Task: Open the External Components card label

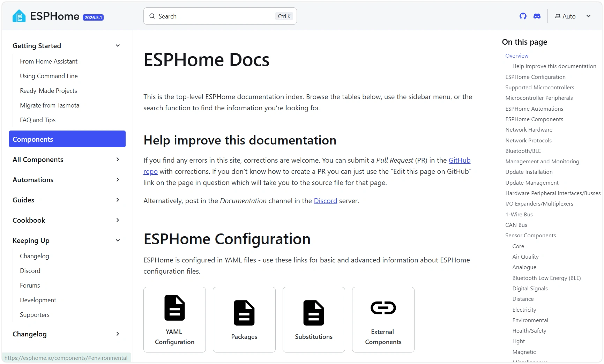Action: [383, 337]
